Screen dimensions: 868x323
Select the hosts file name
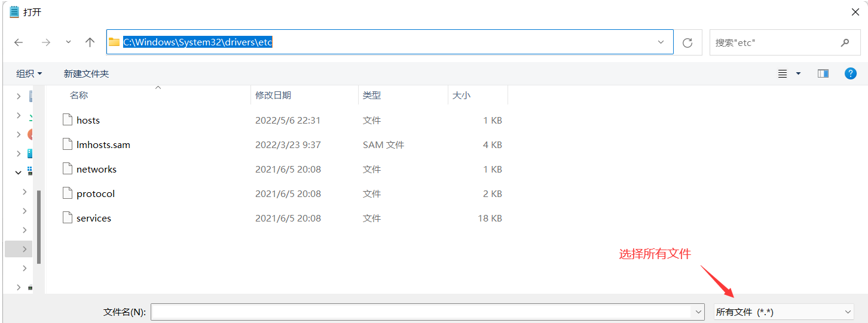[x=88, y=120]
